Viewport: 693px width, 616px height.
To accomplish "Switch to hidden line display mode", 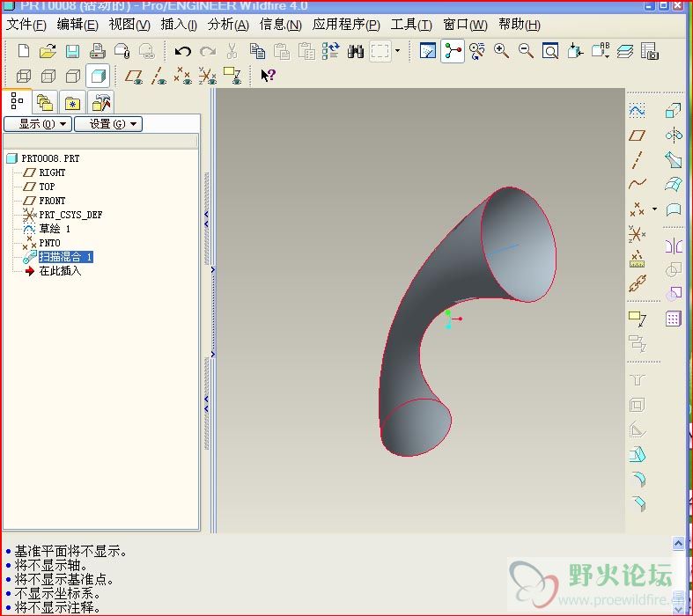I will [48, 76].
